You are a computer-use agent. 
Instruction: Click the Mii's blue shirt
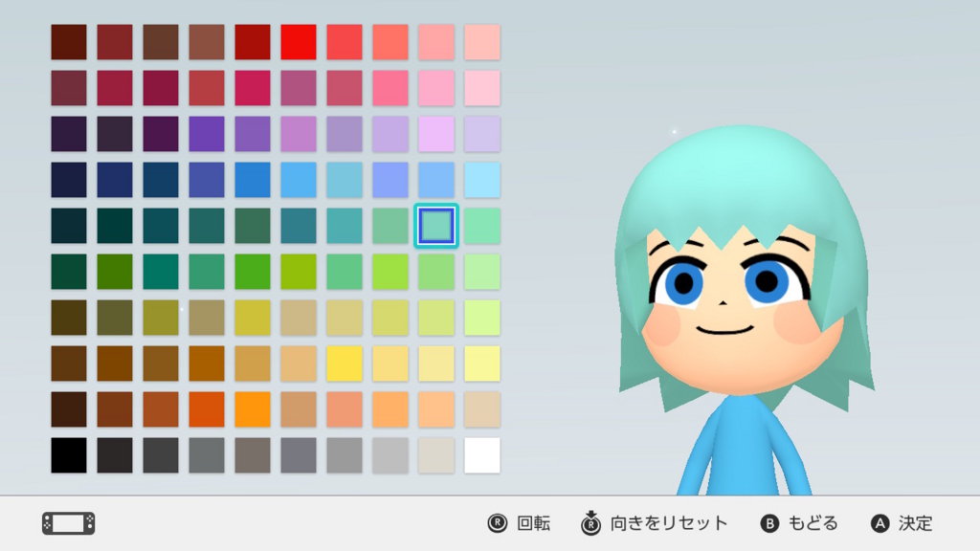click(x=744, y=447)
